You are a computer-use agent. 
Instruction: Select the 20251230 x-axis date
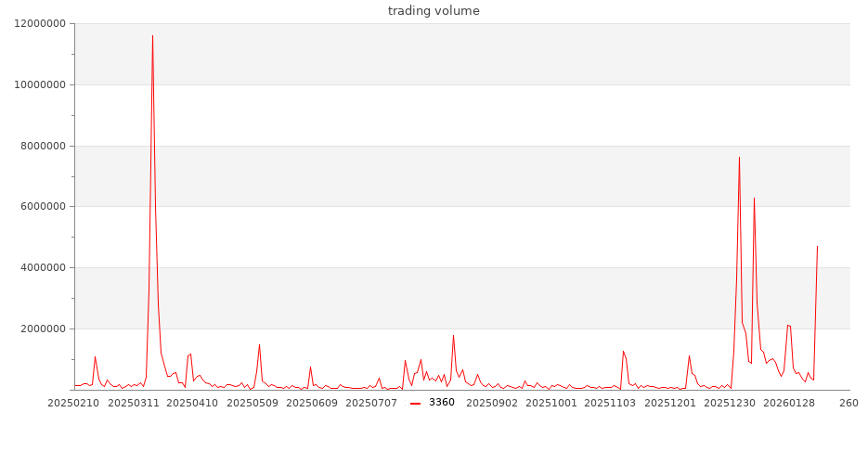coord(730,404)
